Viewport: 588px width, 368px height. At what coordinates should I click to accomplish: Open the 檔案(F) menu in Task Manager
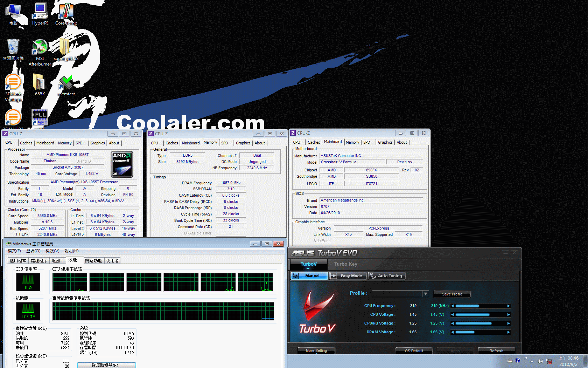(14, 251)
